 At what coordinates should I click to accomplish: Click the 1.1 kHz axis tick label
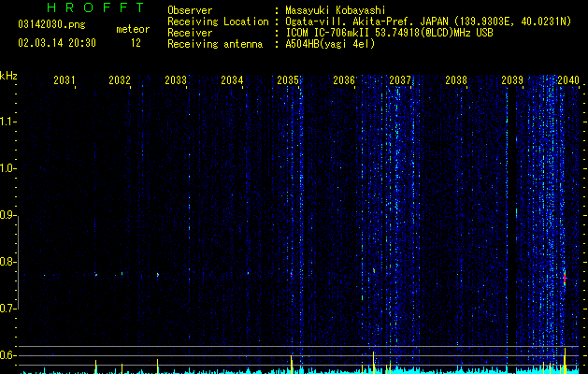point(7,122)
